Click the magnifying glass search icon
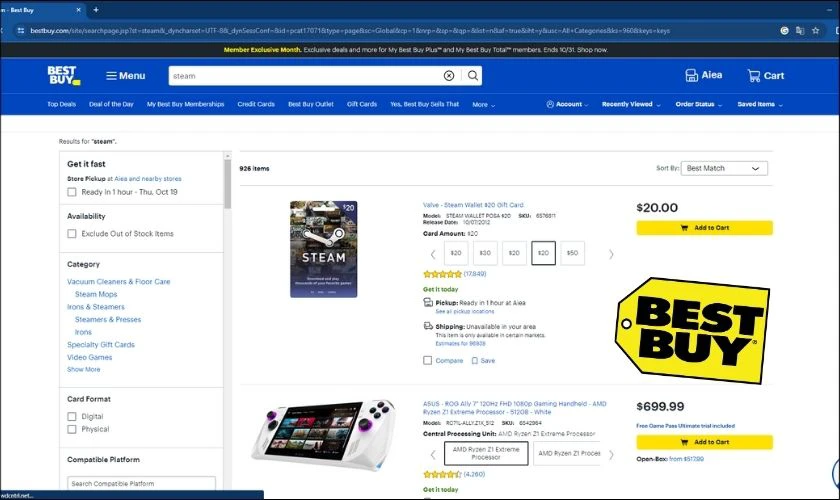Image resolution: width=840 pixels, height=500 pixels. click(473, 76)
